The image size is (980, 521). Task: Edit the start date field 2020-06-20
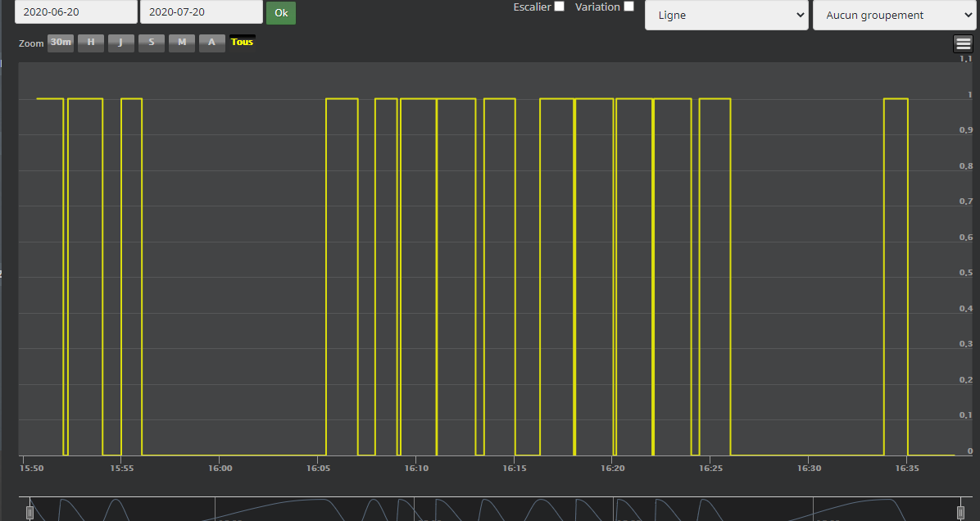pos(75,12)
